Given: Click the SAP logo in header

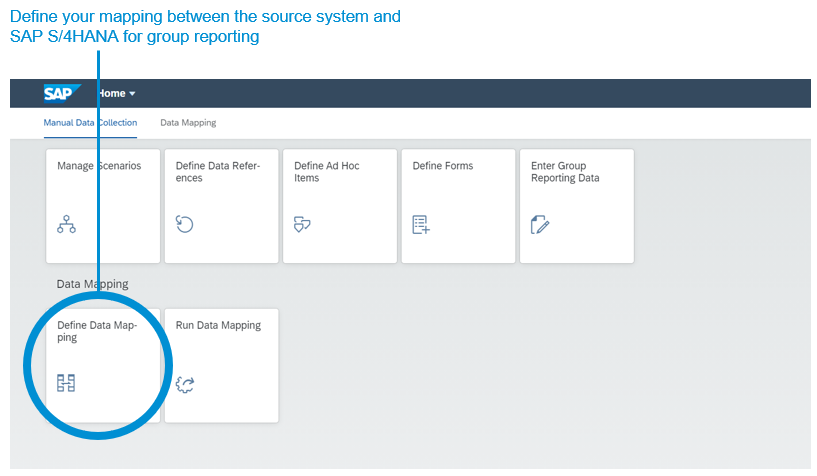Looking at the screenshot, I should tap(62, 93).
